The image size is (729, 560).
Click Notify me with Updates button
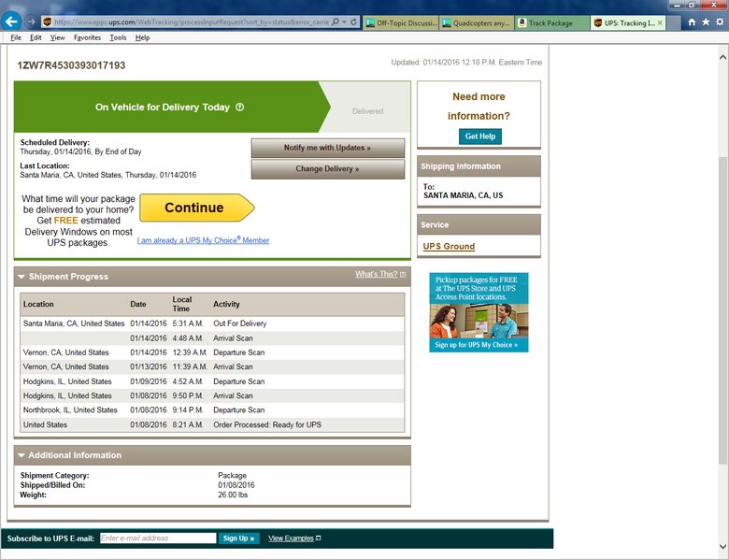click(328, 148)
